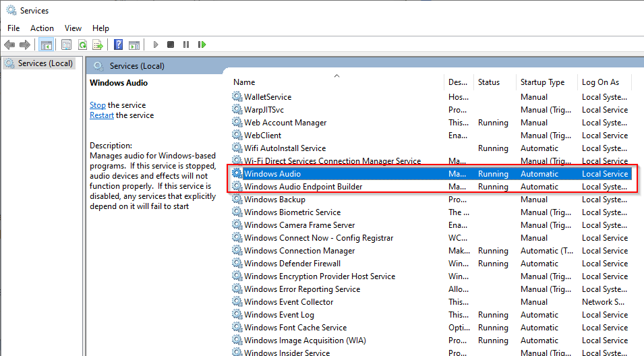Viewport: 644px width, 356px height.
Task: Click the Stop Service square icon
Action: [x=171, y=44]
